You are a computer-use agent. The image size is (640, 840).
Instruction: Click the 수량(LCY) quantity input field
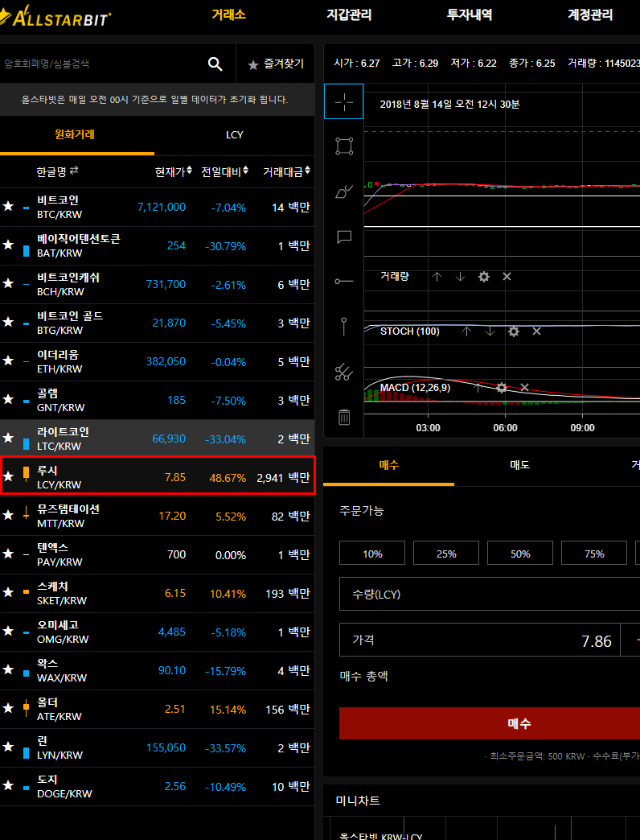pyautogui.click(x=490, y=594)
